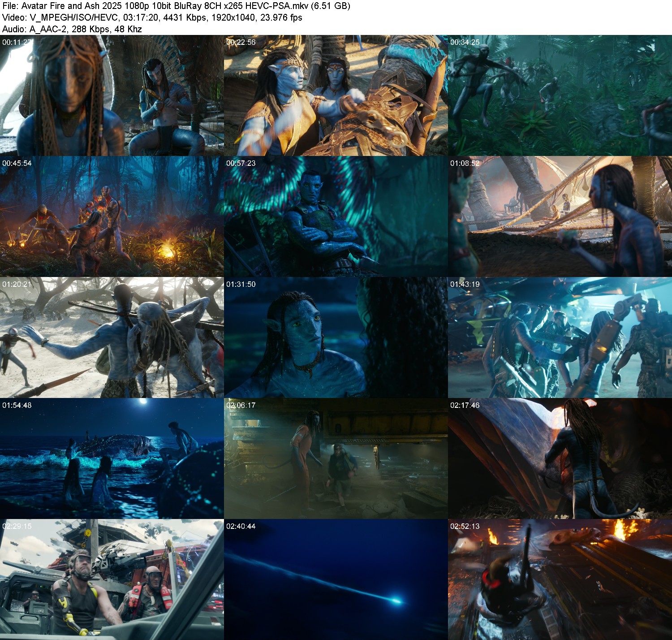Open the thumbnail timestamped 02:17:46
672x640 pixels.
click(560, 458)
